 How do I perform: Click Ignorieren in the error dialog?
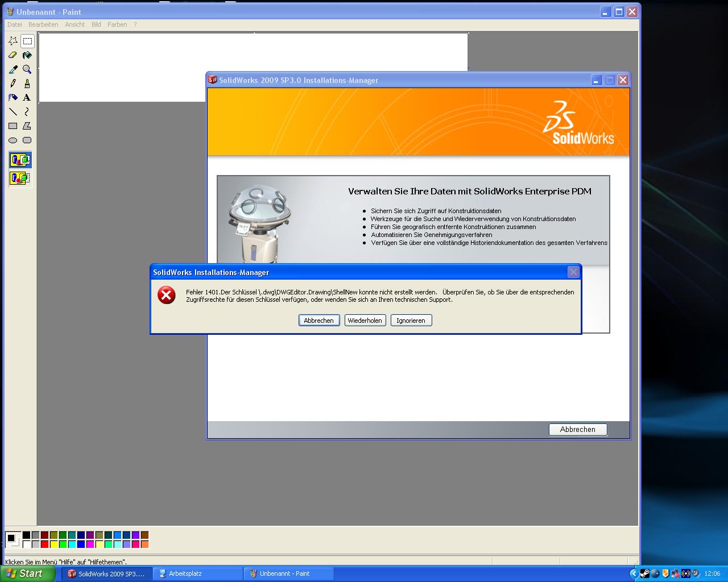pos(411,321)
